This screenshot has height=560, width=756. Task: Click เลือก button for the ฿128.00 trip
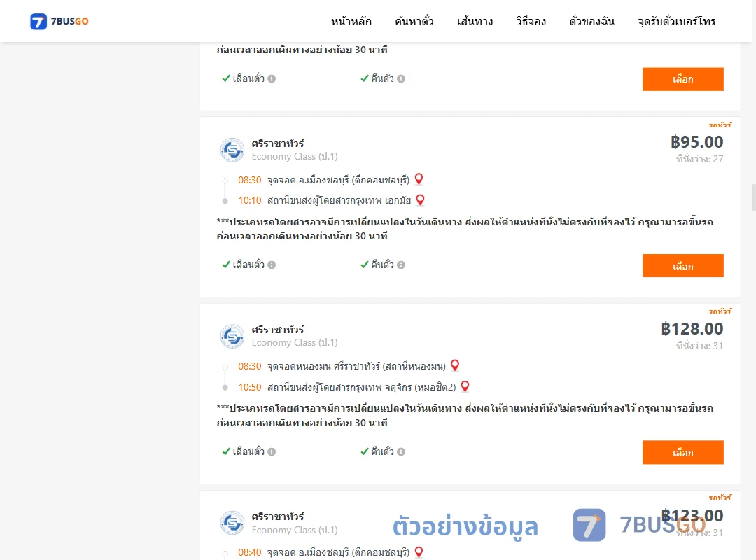tap(682, 452)
